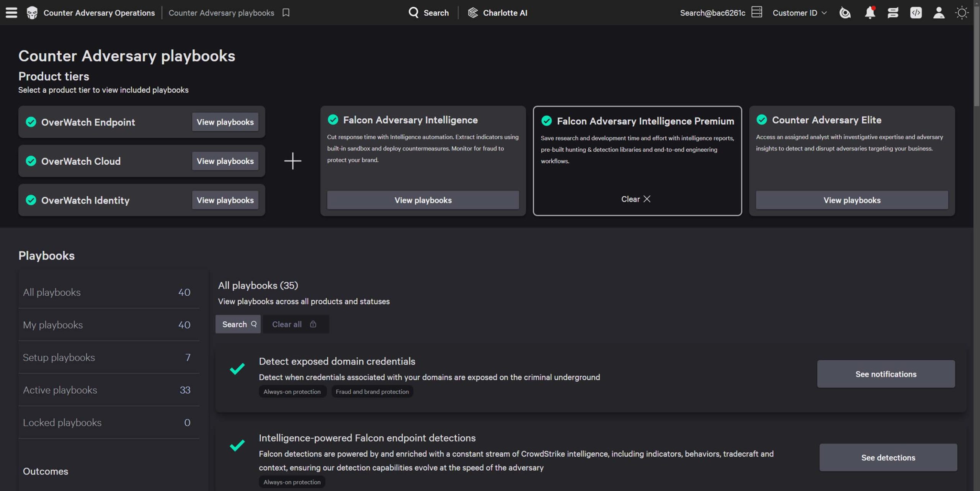Click the OverWatch Identity green check icon

(x=31, y=200)
